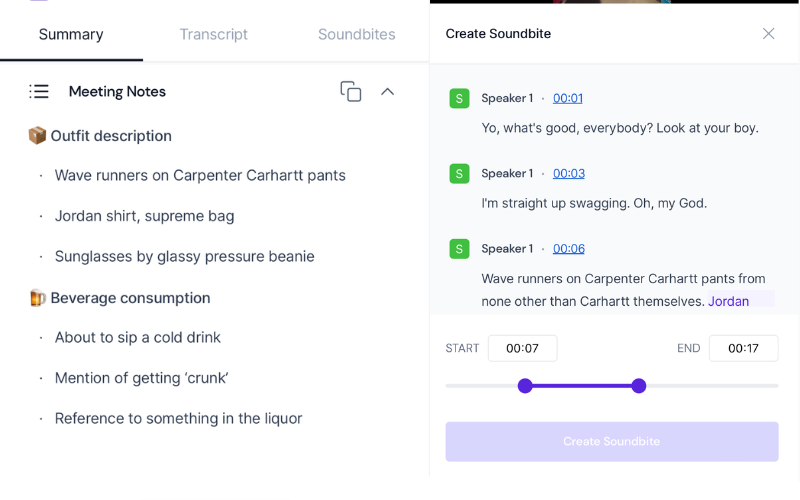Click the Beverage consumption beer emoji
This screenshot has width=800, height=500.
37,298
